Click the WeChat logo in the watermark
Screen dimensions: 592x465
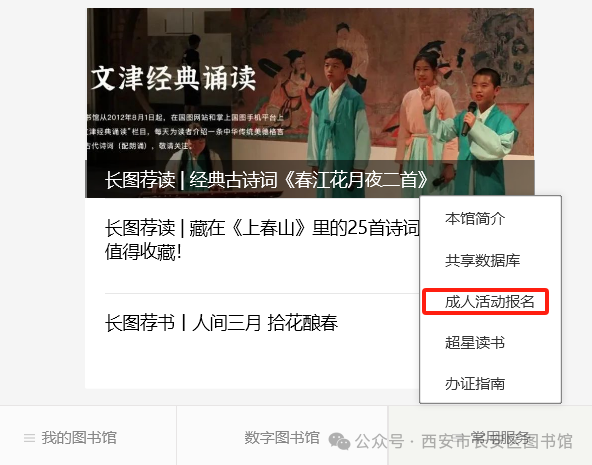pos(339,441)
